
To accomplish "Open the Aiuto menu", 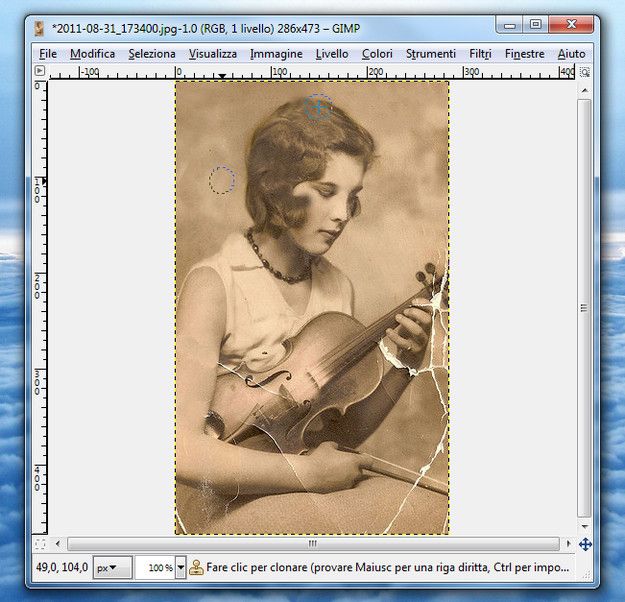I will click(x=571, y=54).
